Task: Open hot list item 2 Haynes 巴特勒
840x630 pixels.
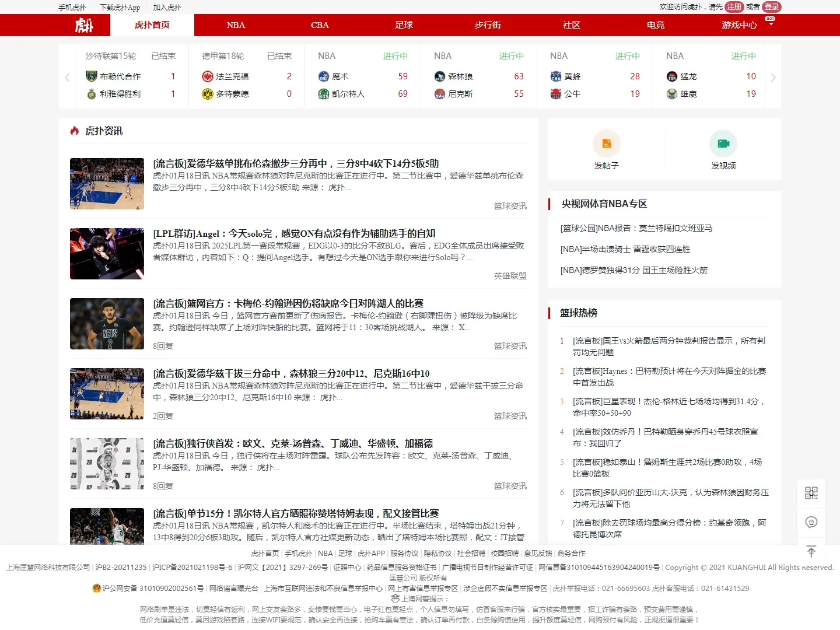Action: pos(670,377)
